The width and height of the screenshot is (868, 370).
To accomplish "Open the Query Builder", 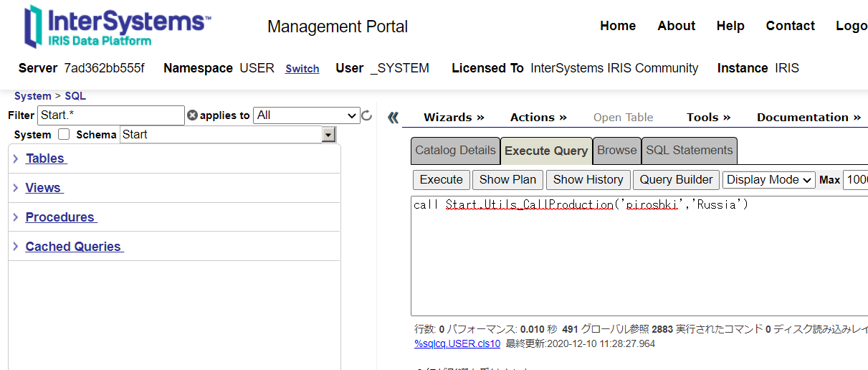I will click(676, 180).
